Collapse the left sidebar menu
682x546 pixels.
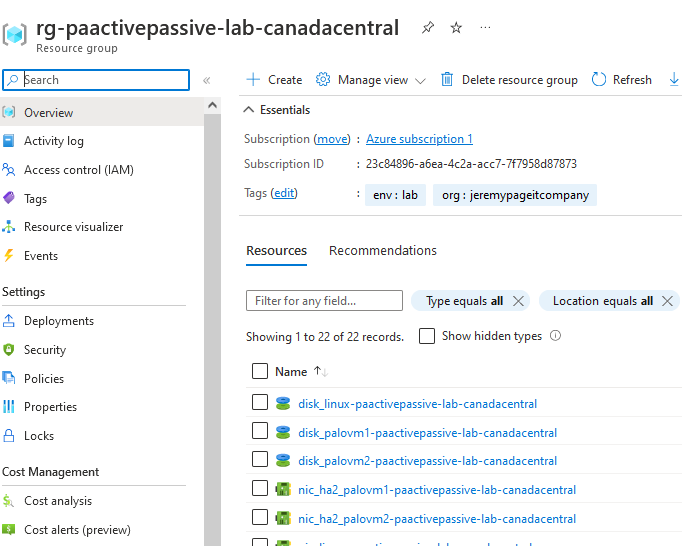click(x=207, y=80)
